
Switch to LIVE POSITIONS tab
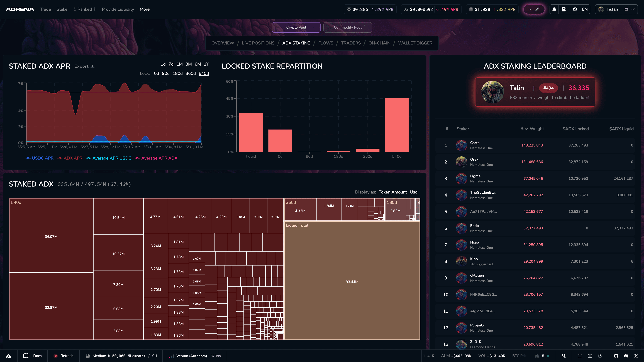258,43
